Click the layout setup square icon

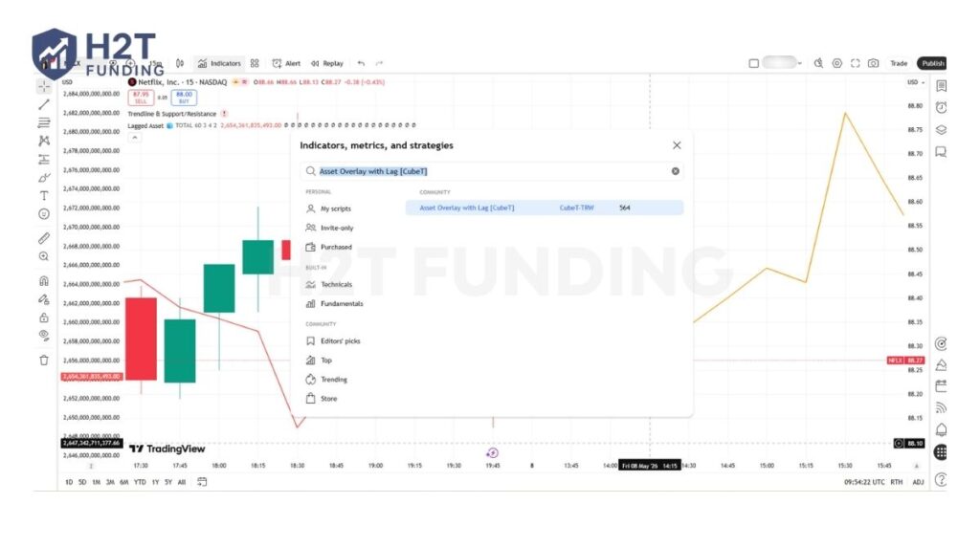(754, 63)
